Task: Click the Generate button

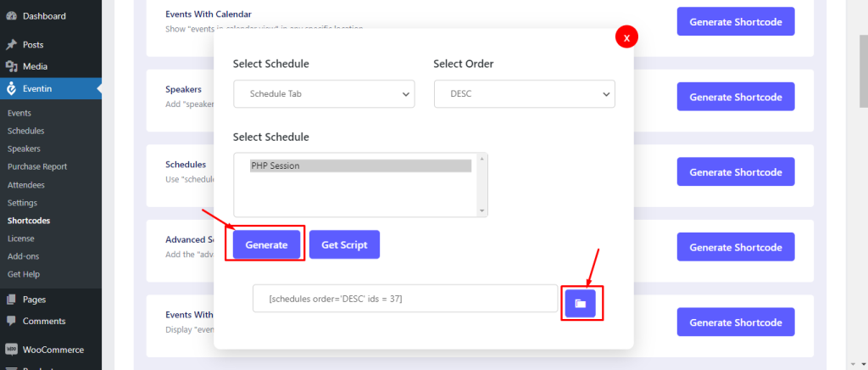Action: (x=267, y=244)
